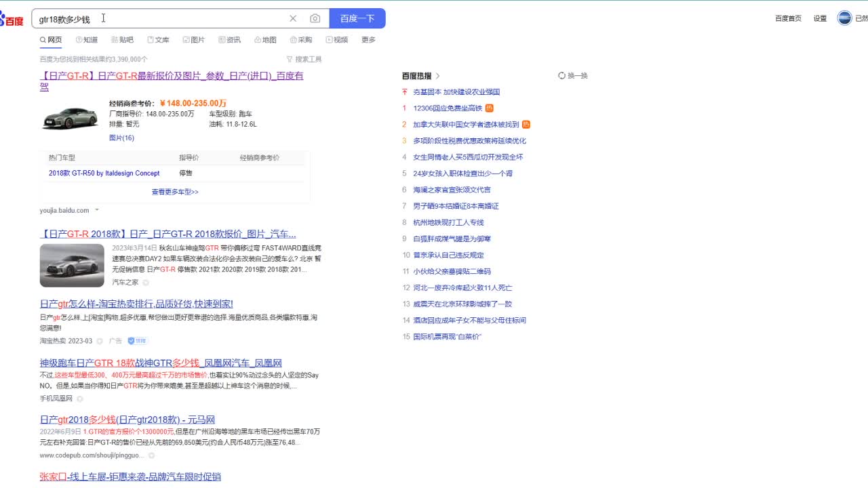This screenshot has height=488, width=868.
Task: Click the hot badge beside 12306 topic
Action: click(x=490, y=108)
